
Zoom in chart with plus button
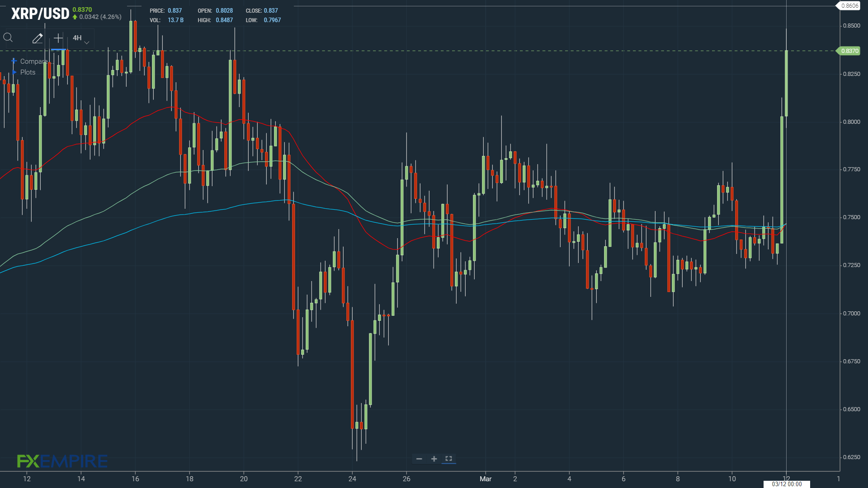point(434,459)
